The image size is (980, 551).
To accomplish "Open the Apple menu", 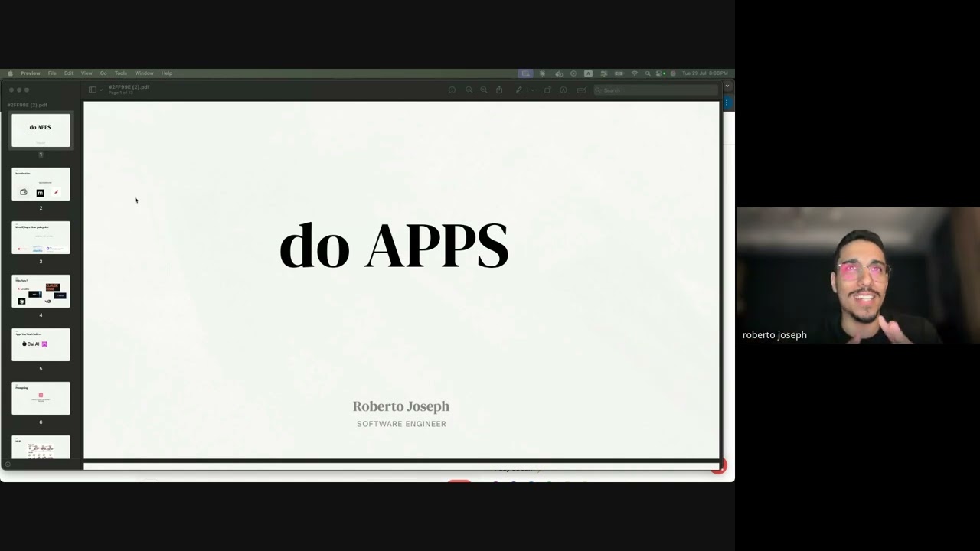I will [10, 73].
